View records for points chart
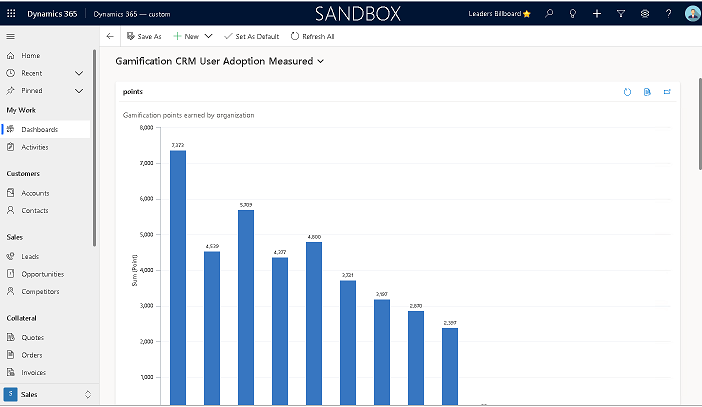 coord(647,92)
